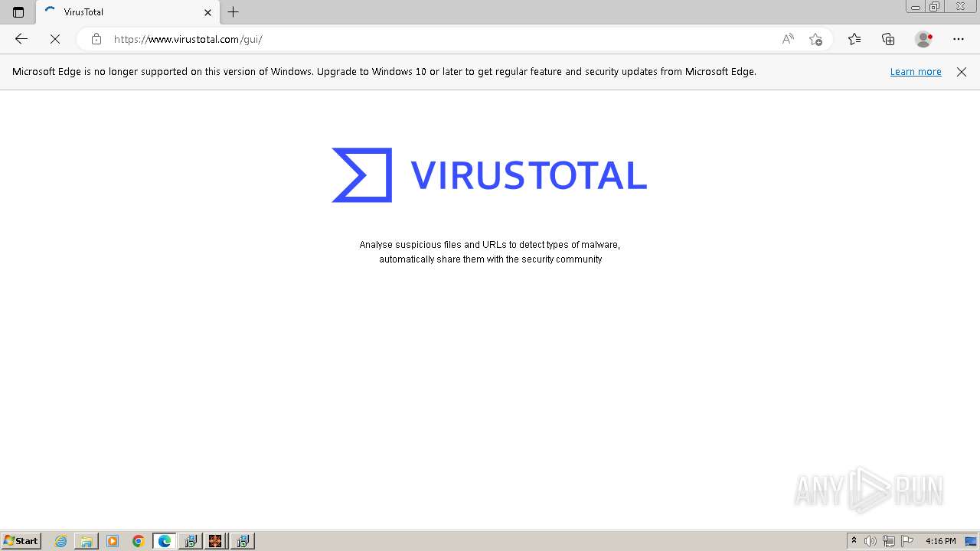Open Read aloud feature
Screen dimensions: 980x551
coord(788,39)
